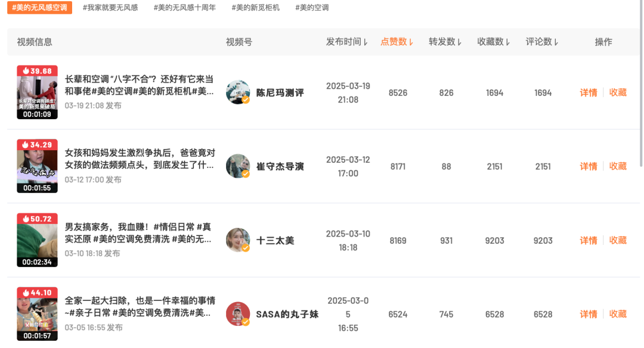Open the #美的无风感十周年 tag
644x348 pixels.
(185, 8)
